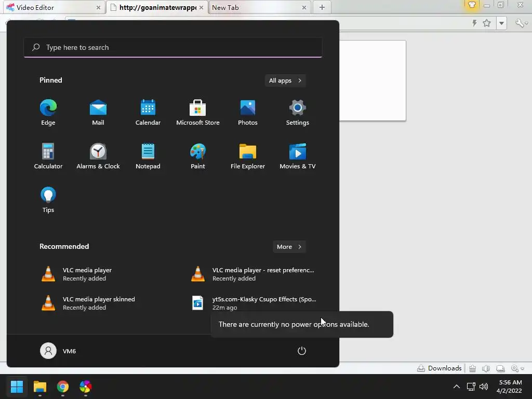Screen dimensions: 532x399
Task: Click the Windows Start button
Action: click(17, 387)
